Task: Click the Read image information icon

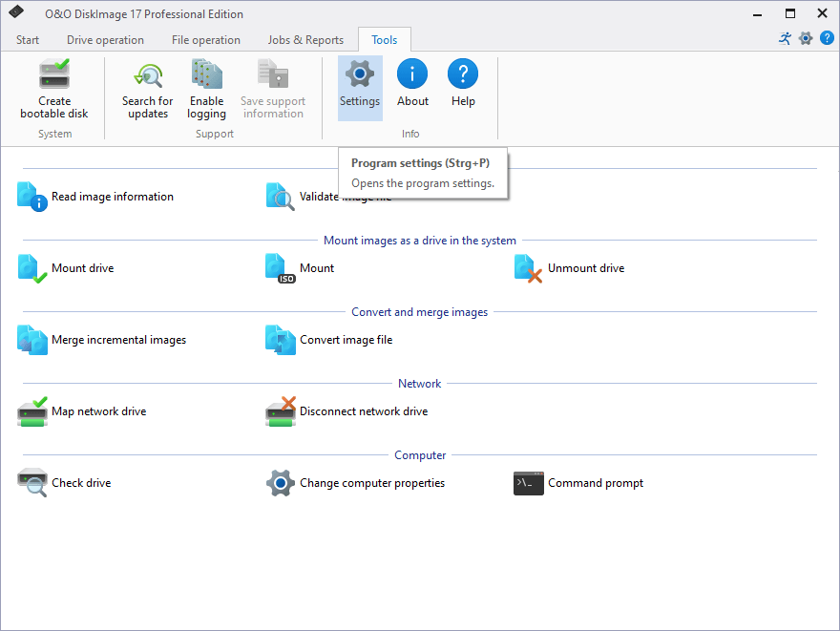Action: [31, 196]
